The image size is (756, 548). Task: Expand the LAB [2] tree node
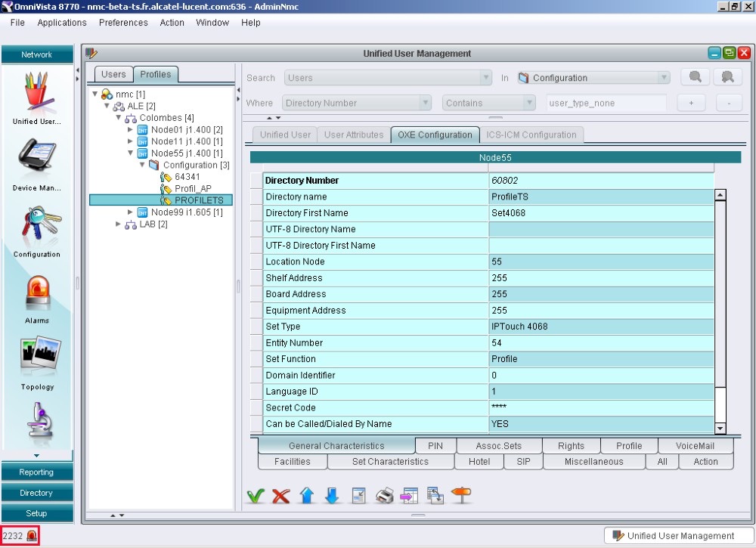(118, 224)
